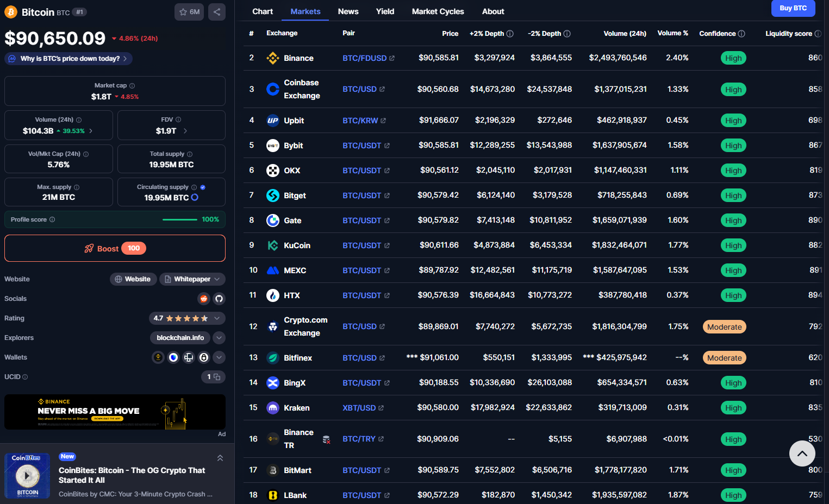Open the Reddit social link icon
The height and width of the screenshot is (504, 829).
click(204, 299)
